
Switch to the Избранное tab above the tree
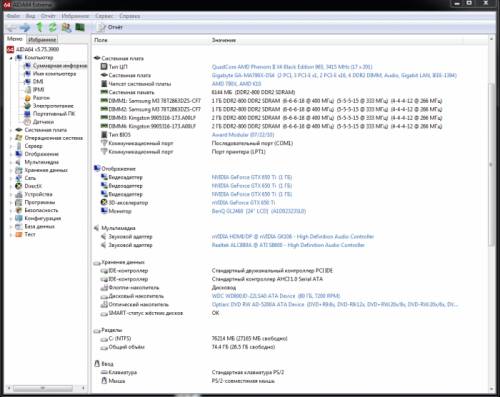(x=42, y=39)
